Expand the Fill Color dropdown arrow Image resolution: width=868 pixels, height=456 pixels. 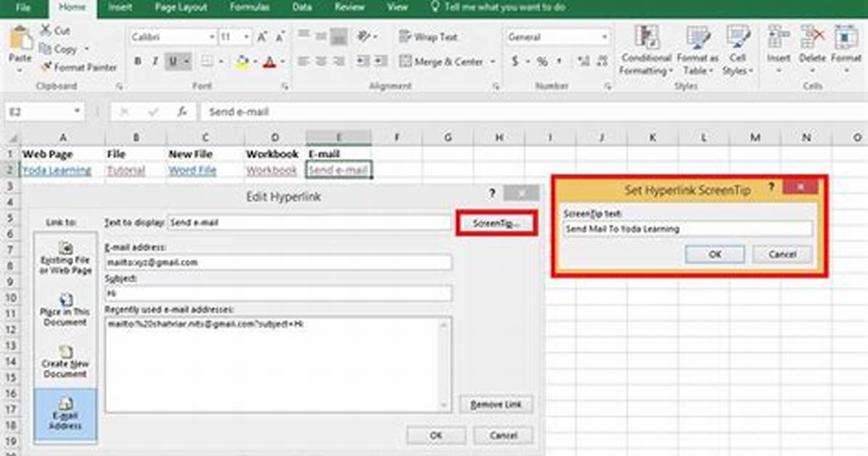coord(255,62)
